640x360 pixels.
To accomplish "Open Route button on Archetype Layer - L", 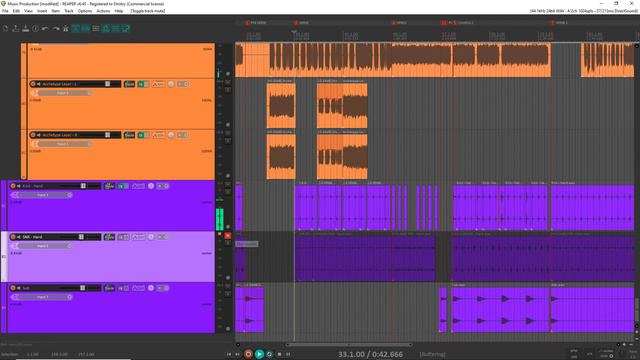I will pos(129,84).
